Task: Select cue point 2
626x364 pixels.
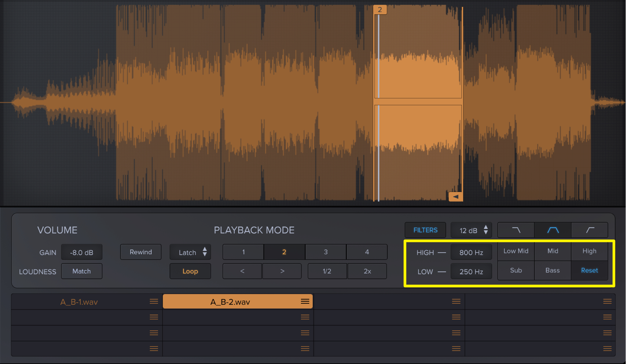Action: (284, 252)
